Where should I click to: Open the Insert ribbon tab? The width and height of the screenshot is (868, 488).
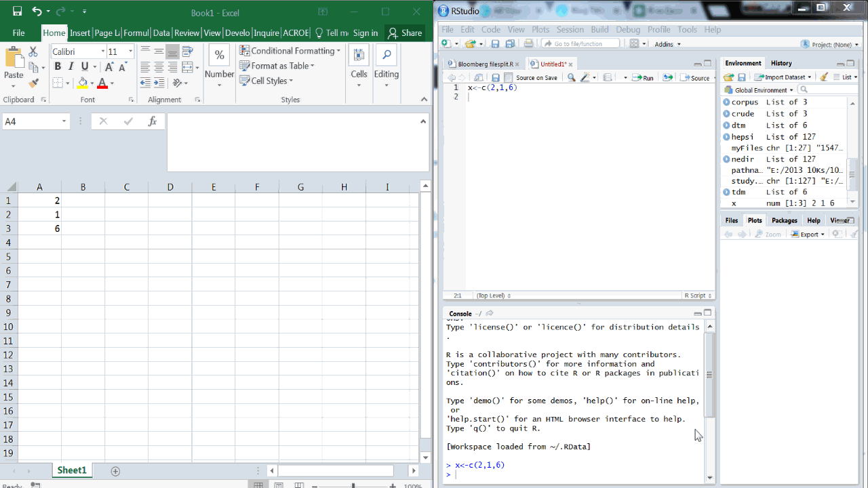pos(79,33)
